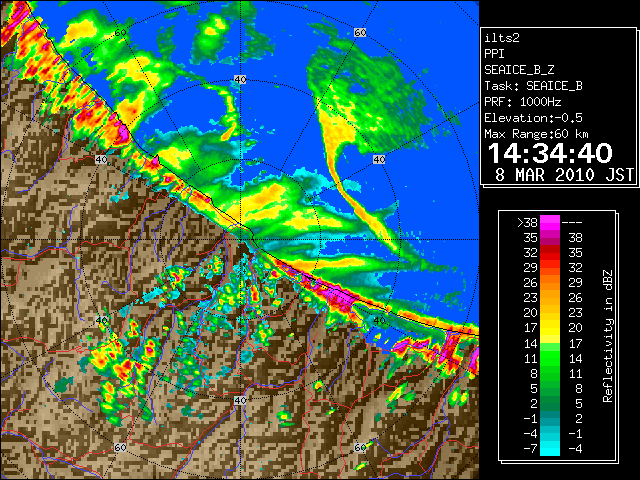Image resolution: width=640 pixels, height=480 pixels.
Task: Select the "Elevation:-0.5" value
Action: click(533, 118)
